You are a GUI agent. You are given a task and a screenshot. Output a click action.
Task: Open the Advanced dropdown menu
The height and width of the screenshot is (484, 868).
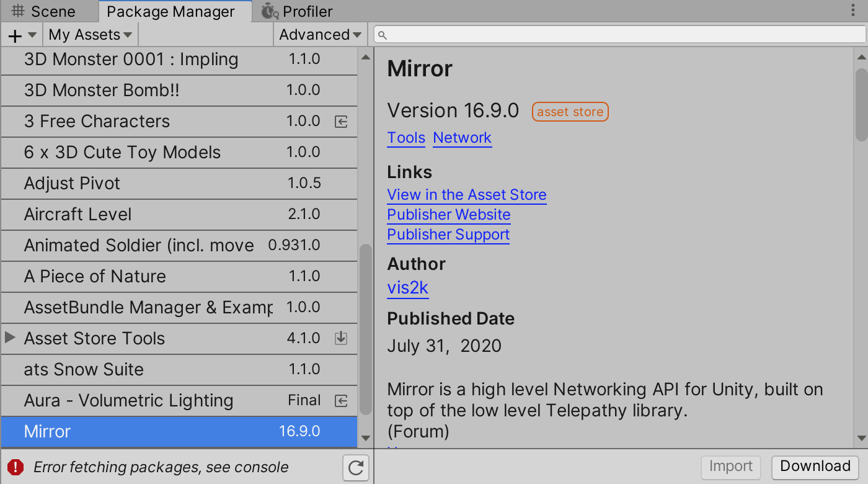pyautogui.click(x=320, y=35)
